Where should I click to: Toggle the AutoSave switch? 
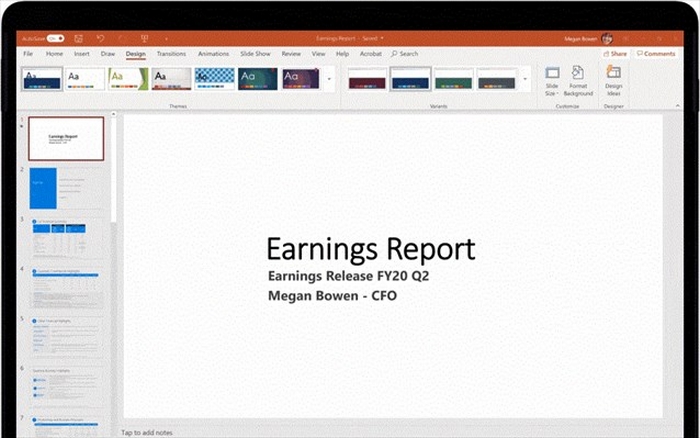pyautogui.click(x=55, y=38)
